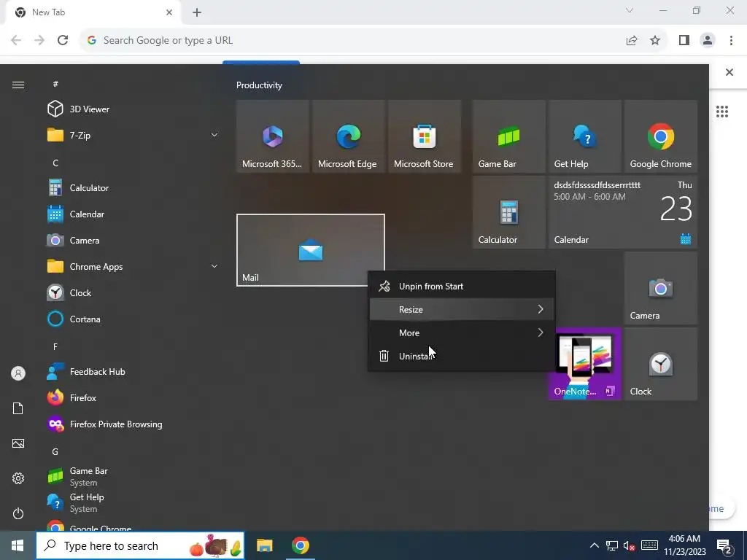Viewport: 747px width, 560px height.
Task: Open the Microsoft 365 tile
Action: 273,136
